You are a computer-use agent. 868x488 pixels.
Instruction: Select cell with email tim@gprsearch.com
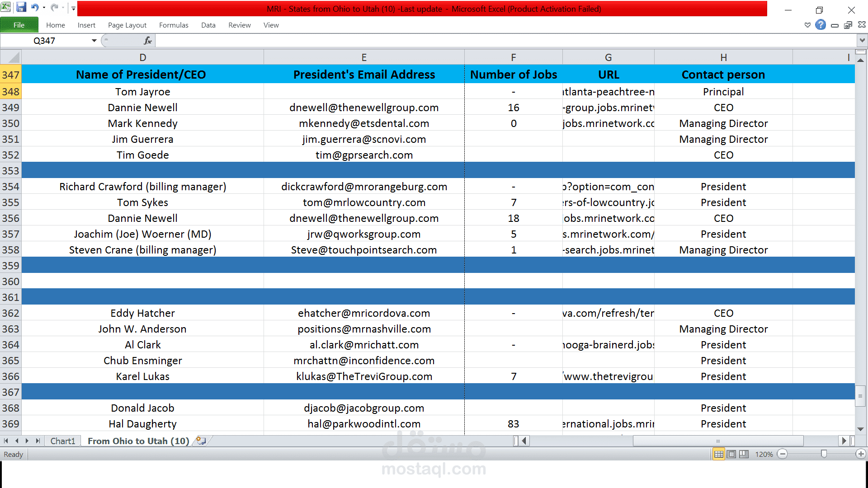(x=364, y=155)
